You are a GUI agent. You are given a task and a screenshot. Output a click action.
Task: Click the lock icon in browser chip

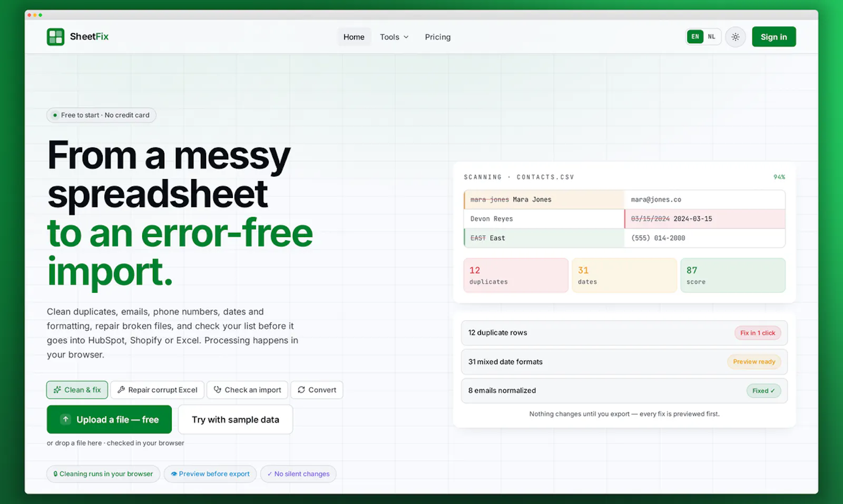(55, 474)
